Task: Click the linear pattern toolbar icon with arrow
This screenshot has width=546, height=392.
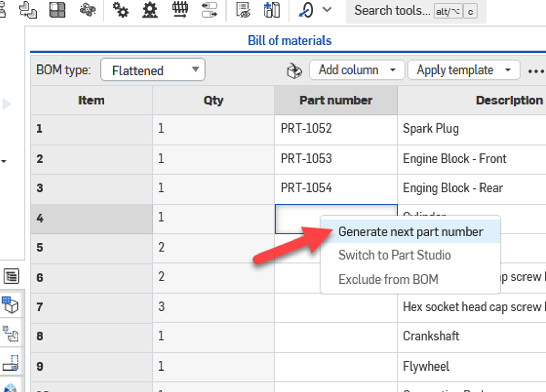Action: [x=181, y=10]
